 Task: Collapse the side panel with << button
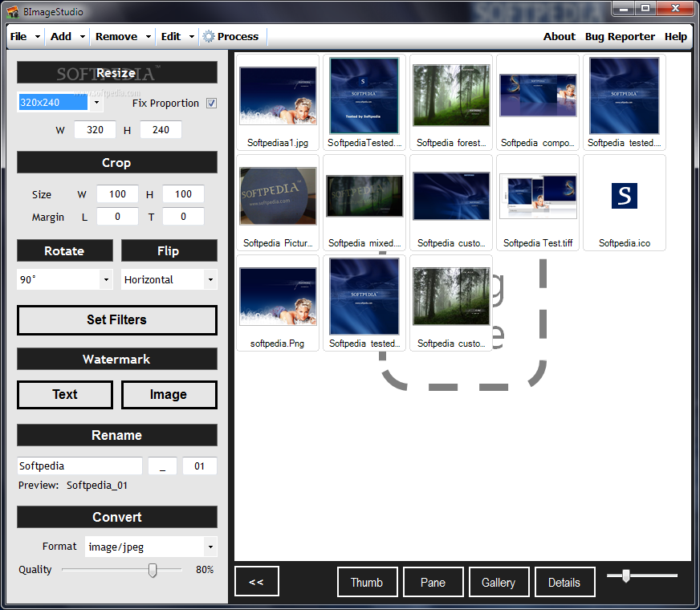(257, 581)
